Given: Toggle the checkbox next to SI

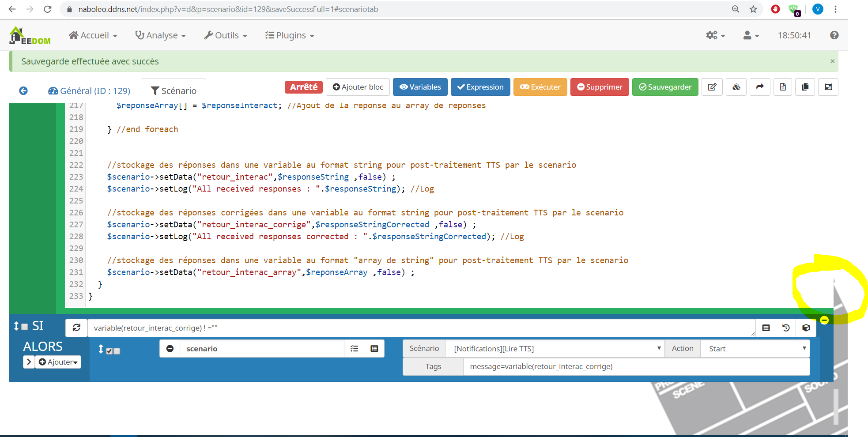Looking at the screenshot, I should 25,327.
